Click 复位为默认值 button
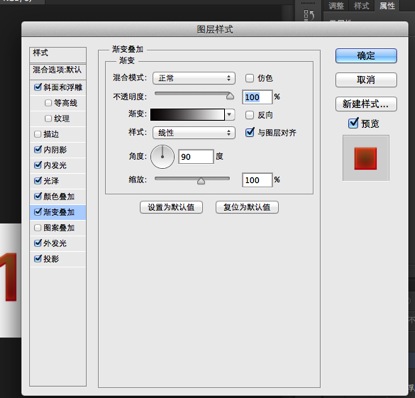415x398 pixels. [x=247, y=207]
